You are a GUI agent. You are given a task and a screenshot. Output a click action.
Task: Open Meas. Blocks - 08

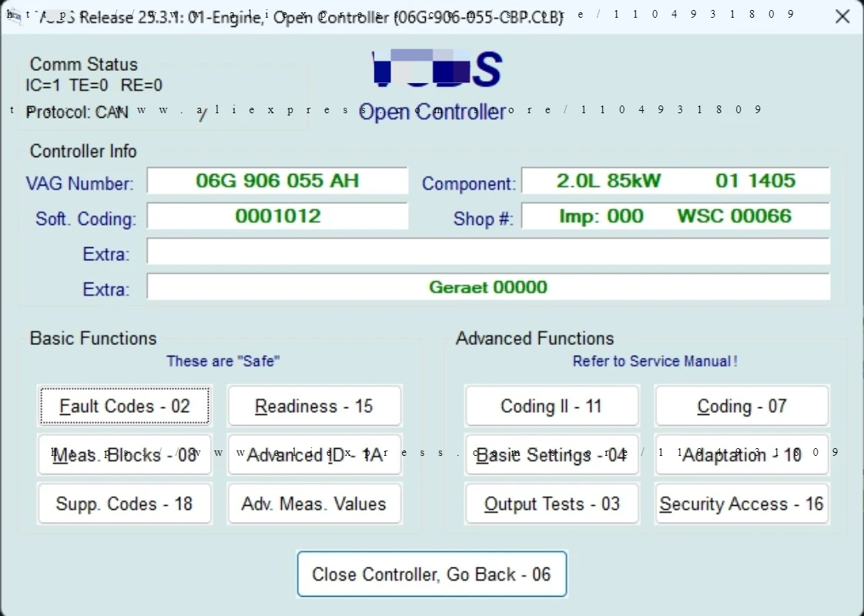click(x=125, y=455)
